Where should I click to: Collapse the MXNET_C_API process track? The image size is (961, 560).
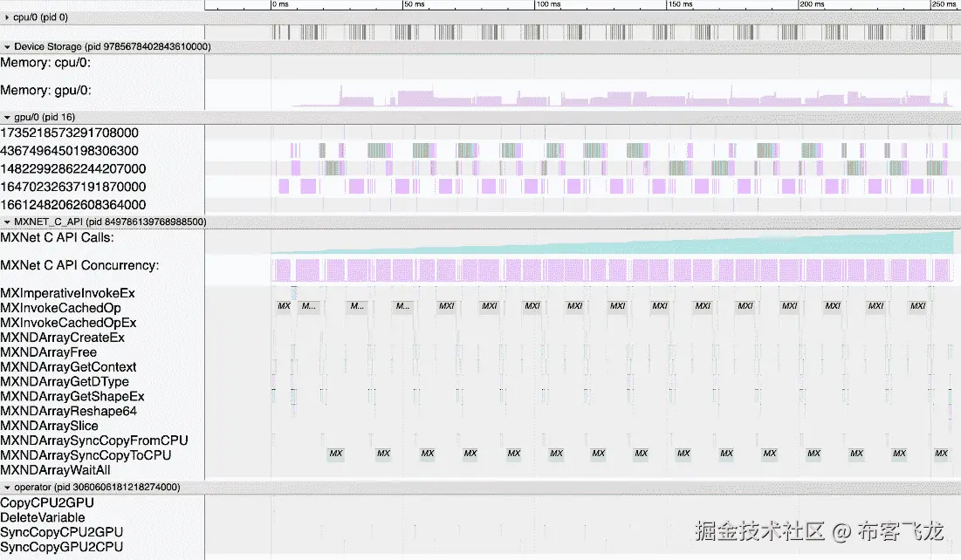point(9,222)
